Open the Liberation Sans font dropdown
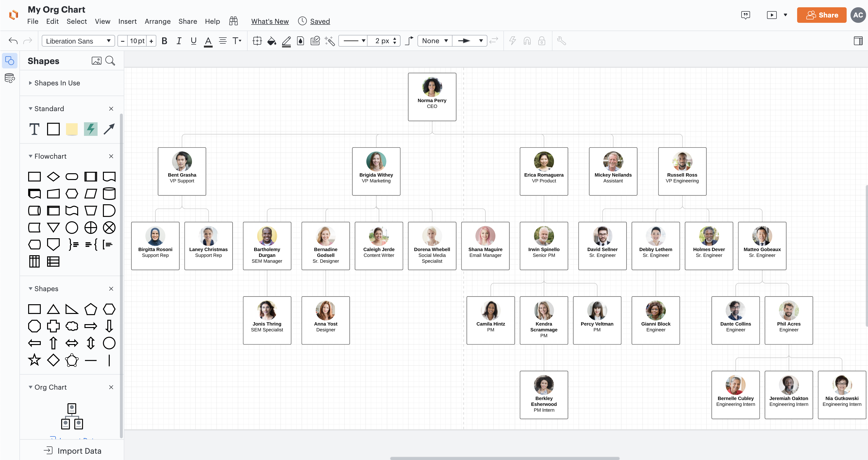This screenshot has height=460, width=868. tap(78, 41)
